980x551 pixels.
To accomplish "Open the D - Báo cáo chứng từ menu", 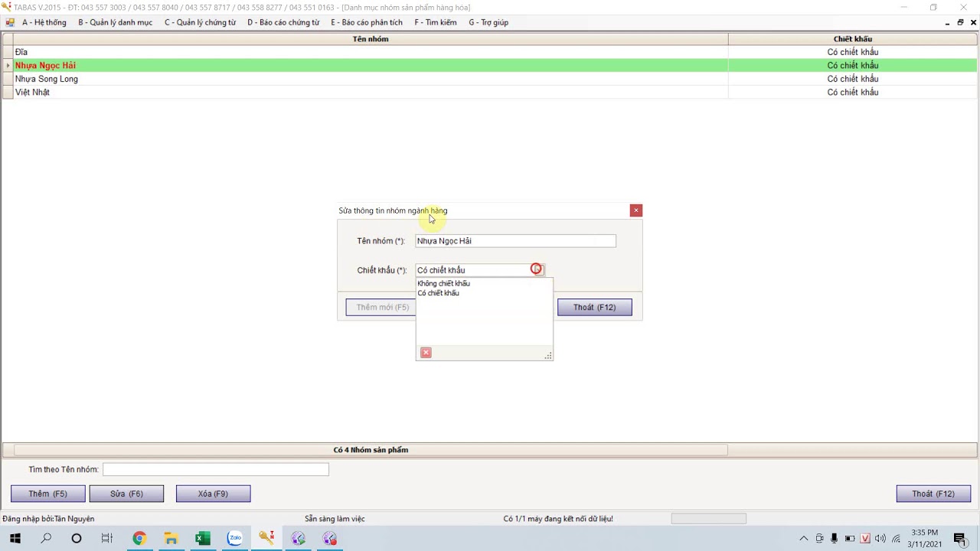I will (283, 22).
